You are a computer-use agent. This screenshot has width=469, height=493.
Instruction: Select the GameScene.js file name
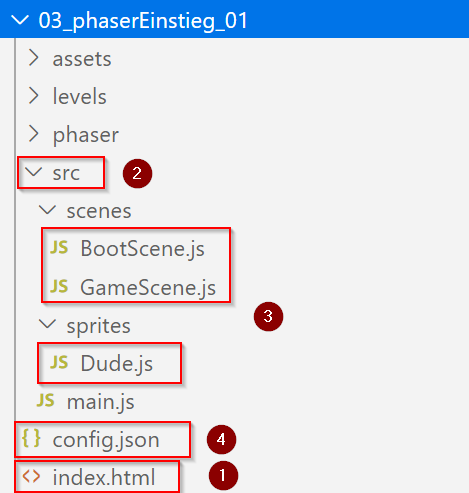(x=148, y=287)
